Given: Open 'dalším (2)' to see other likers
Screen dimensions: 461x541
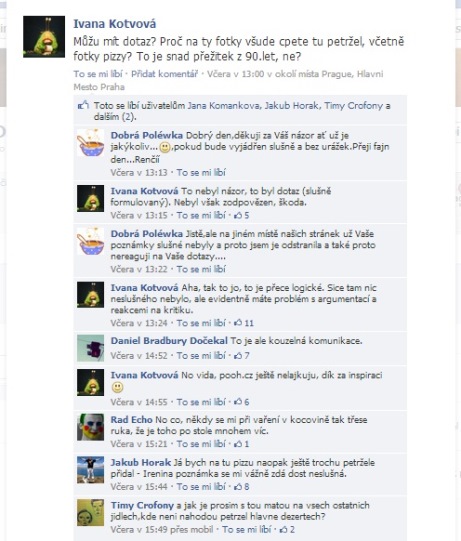Looking at the screenshot, I should (x=115, y=117).
